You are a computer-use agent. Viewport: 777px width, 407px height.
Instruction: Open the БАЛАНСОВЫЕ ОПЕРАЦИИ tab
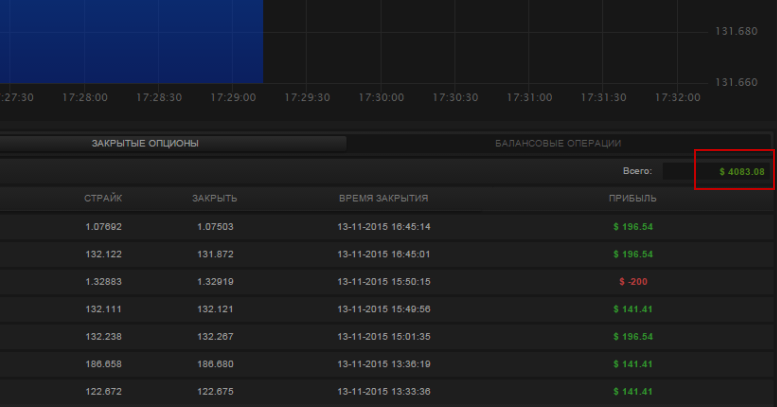[558, 144]
